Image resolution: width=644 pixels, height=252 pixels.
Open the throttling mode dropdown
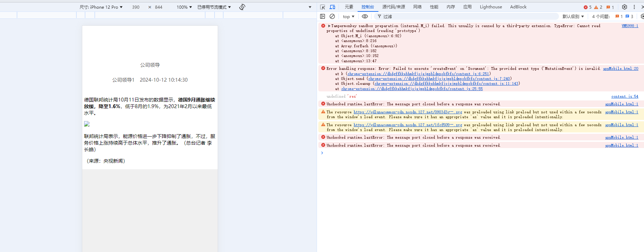pos(214,7)
